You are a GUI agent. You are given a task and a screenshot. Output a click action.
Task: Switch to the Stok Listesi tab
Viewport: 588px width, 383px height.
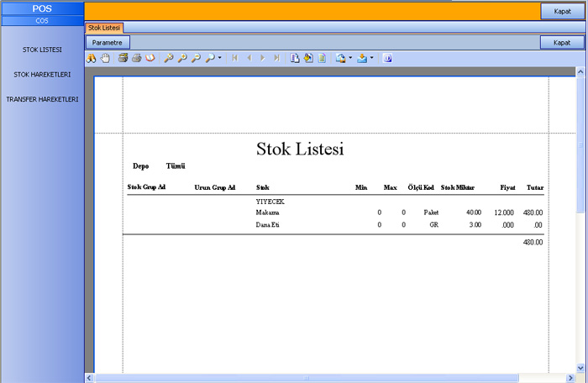tap(104, 28)
